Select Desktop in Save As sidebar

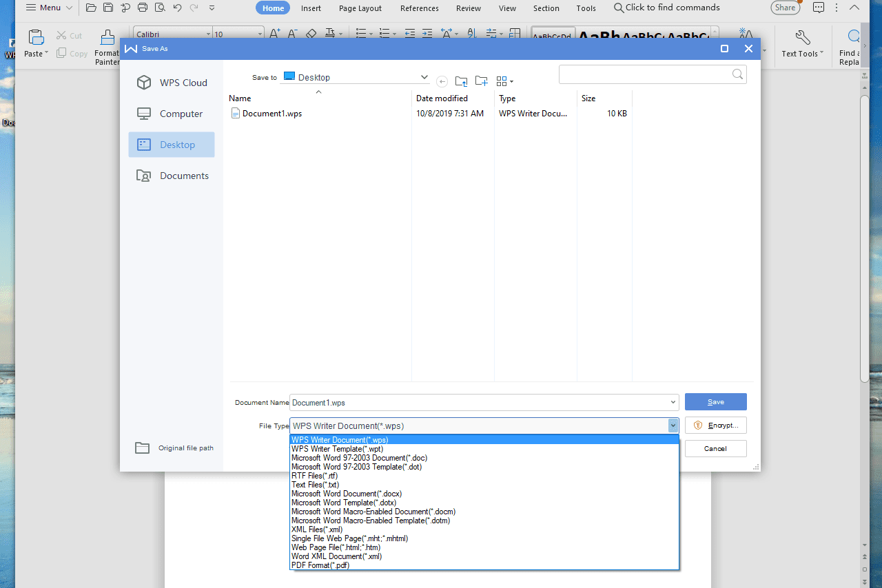pos(172,145)
